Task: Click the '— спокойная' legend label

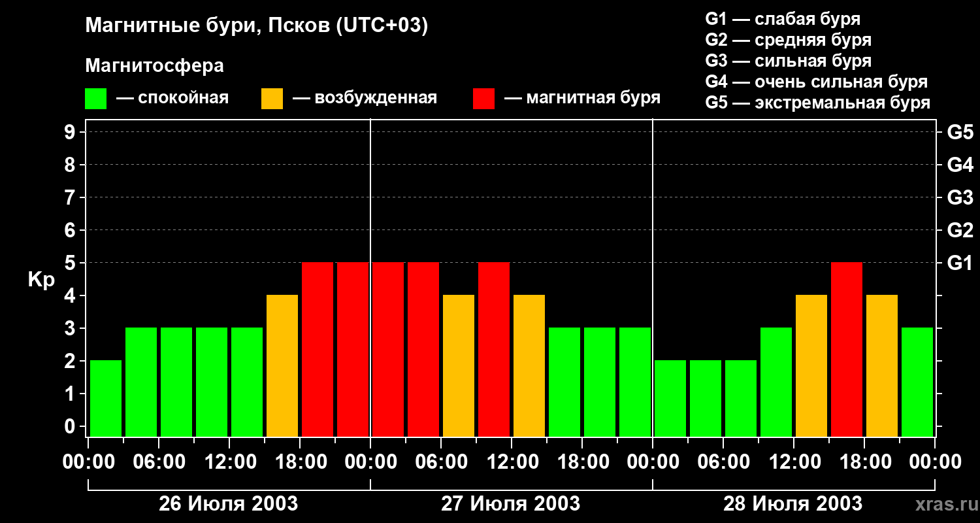Action: click(x=172, y=98)
